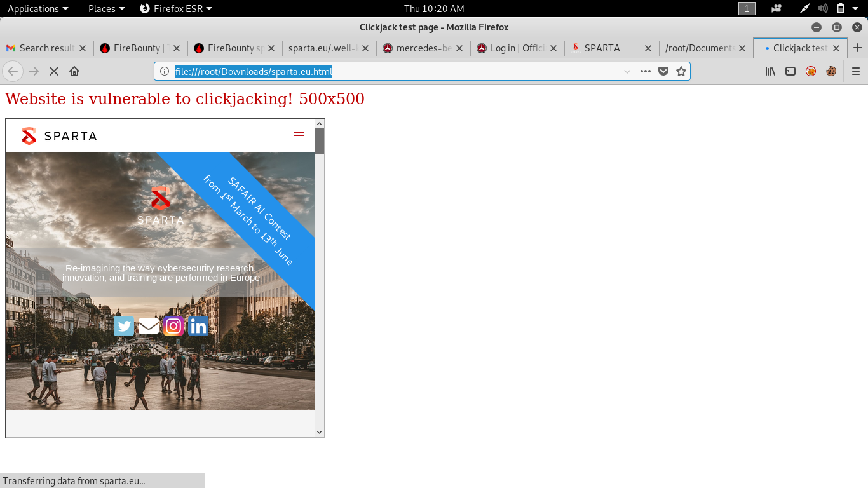Viewport: 868px width, 488px height.
Task: Click the Firefox home button
Action: click(x=74, y=71)
